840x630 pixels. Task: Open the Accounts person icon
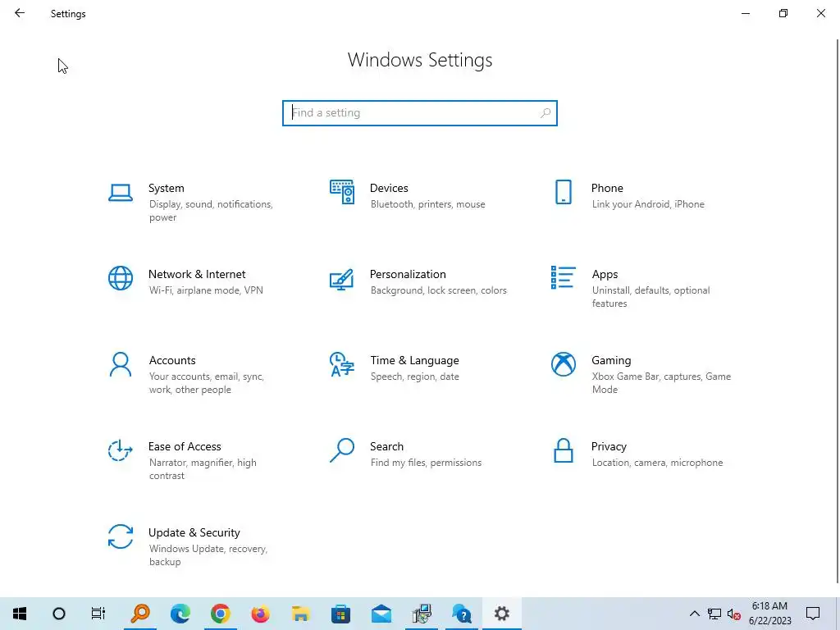[121, 364]
